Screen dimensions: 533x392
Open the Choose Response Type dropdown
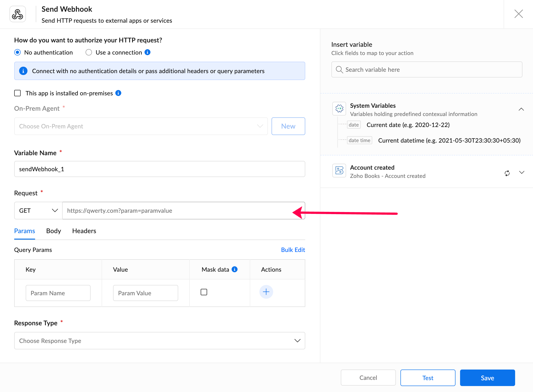click(x=160, y=340)
